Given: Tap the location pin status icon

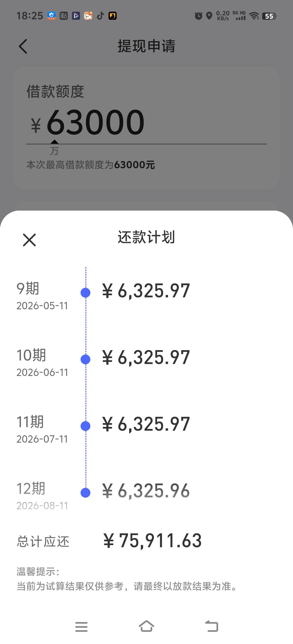Looking at the screenshot, I should [209, 16].
